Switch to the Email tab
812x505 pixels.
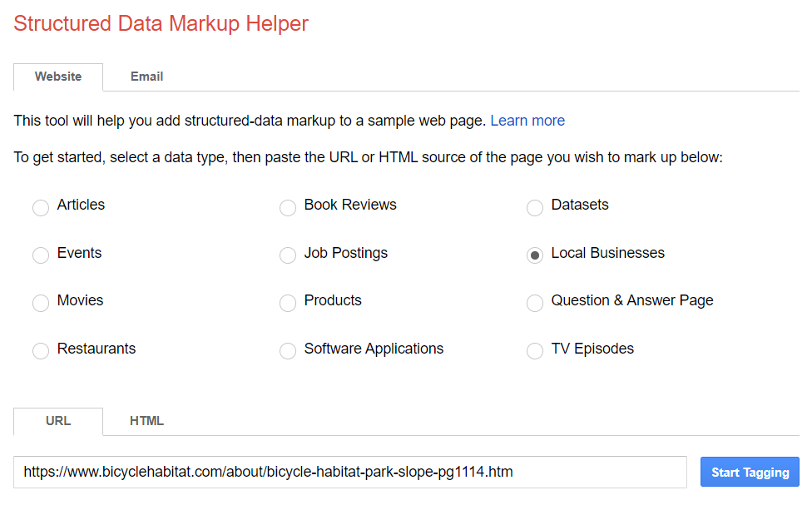(x=146, y=77)
